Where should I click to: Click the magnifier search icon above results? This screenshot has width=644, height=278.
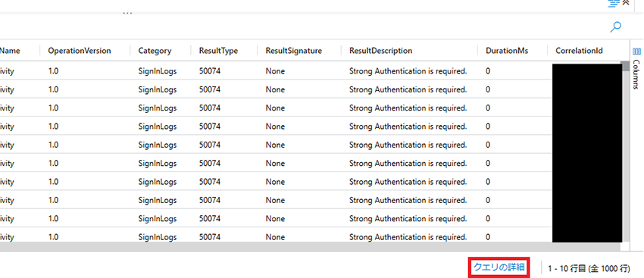615,27
